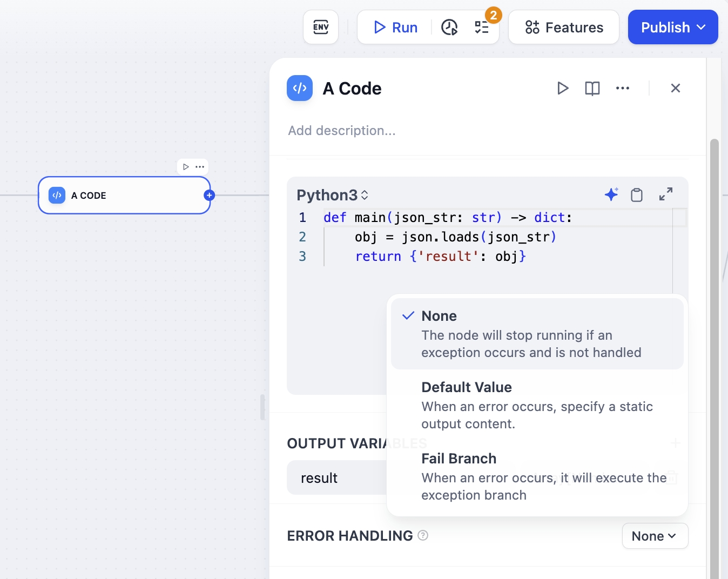Expand the code editor to fullscreen

[666, 194]
